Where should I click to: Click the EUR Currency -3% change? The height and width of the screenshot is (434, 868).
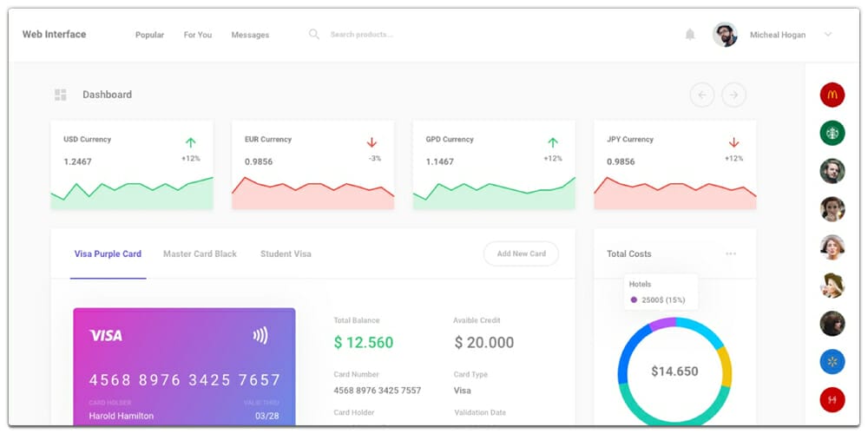tap(375, 158)
